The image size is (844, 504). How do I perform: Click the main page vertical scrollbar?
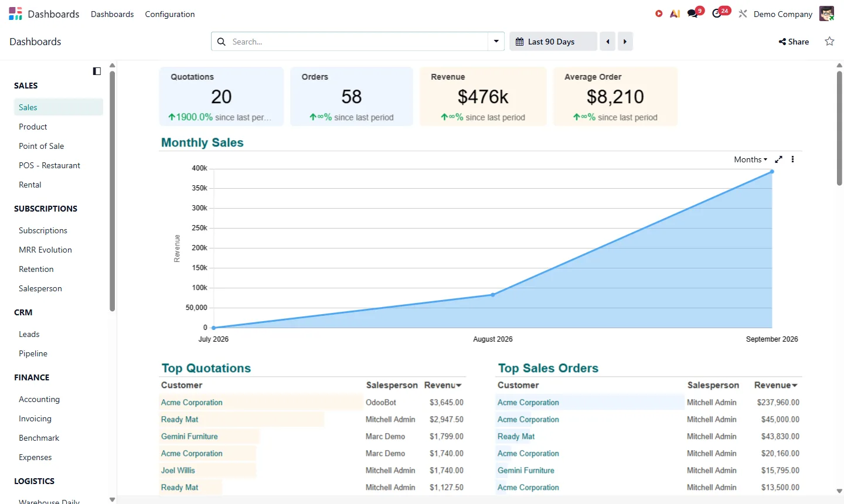point(839,128)
